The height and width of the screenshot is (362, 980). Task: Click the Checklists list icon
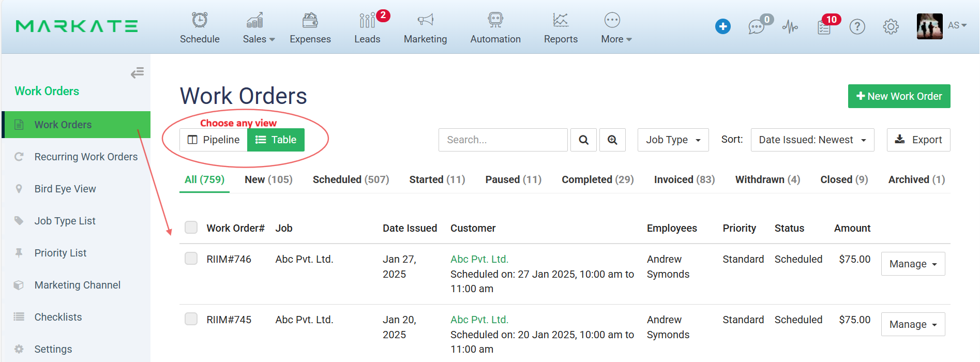(x=19, y=317)
